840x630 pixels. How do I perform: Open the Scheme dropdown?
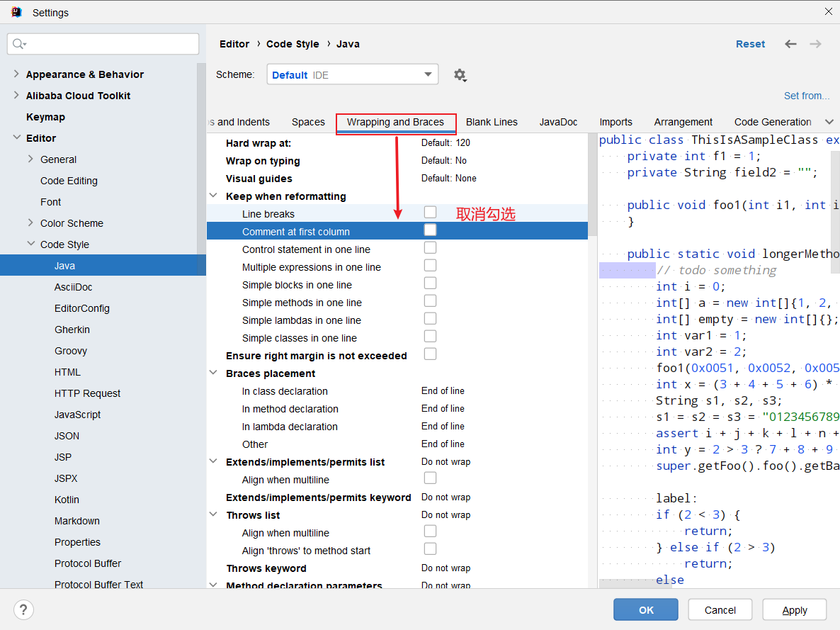353,74
